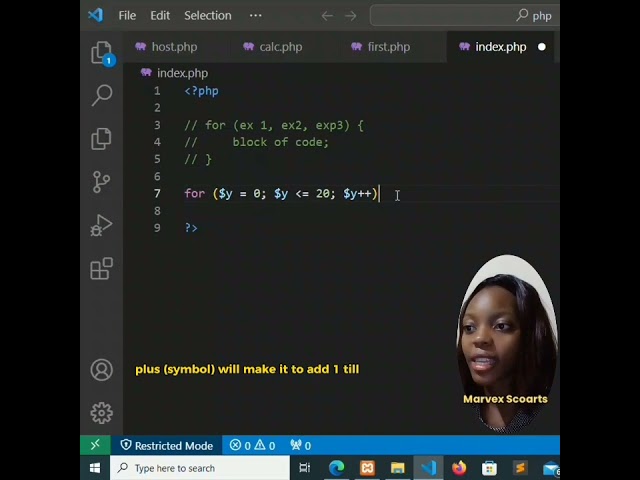Viewport: 640px width, 480px height.
Task: Click the VS Code logo icon
Action: (x=96, y=16)
